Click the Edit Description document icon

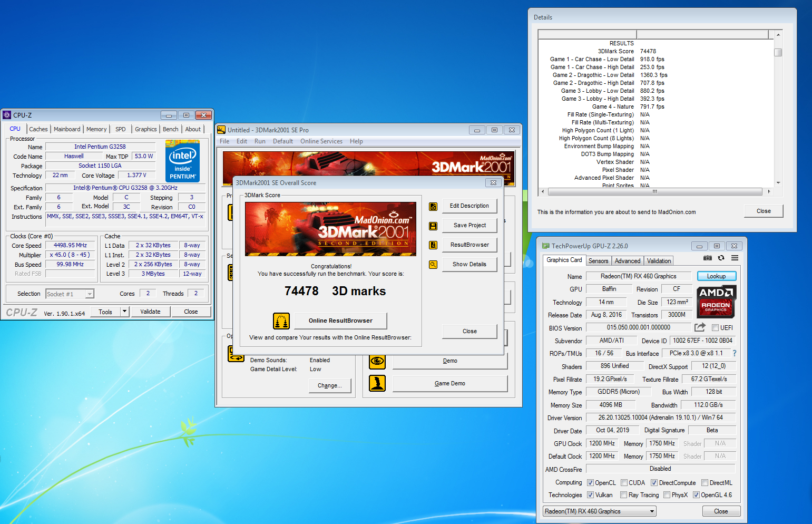tap(433, 206)
